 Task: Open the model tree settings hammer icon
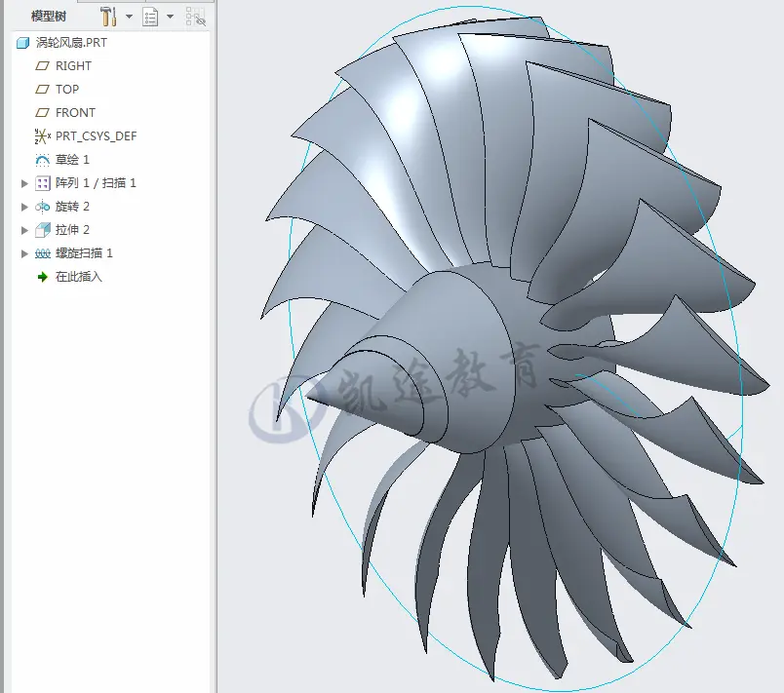coord(108,17)
